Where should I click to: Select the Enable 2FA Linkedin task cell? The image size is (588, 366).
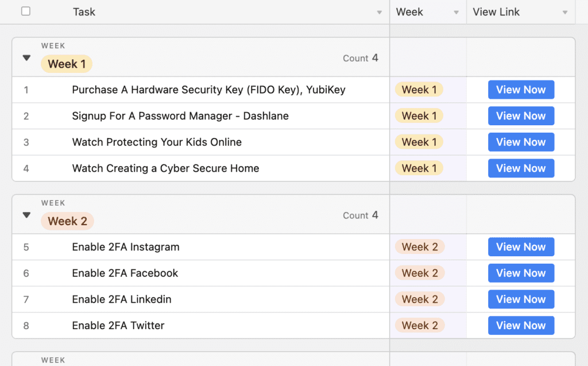pos(121,299)
